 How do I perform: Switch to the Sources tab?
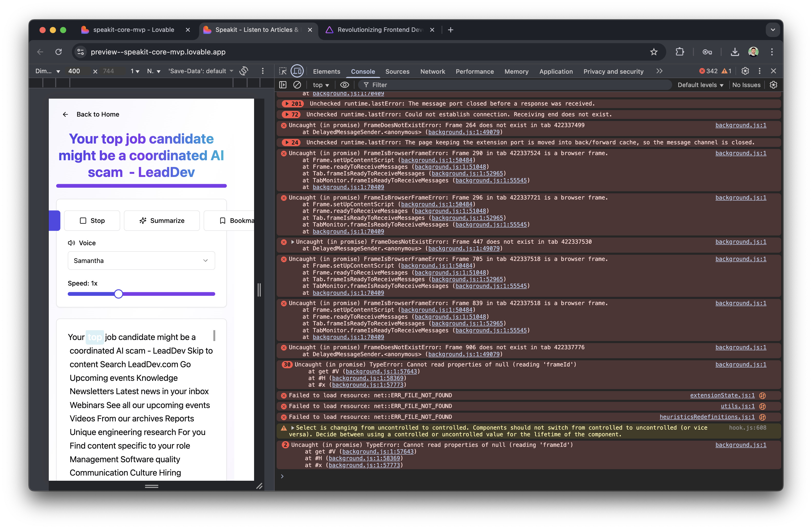397,71
